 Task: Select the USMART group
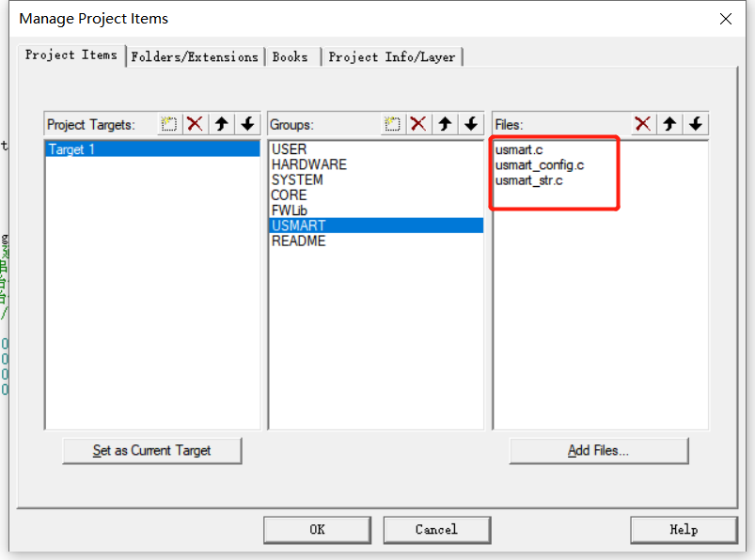376,226
